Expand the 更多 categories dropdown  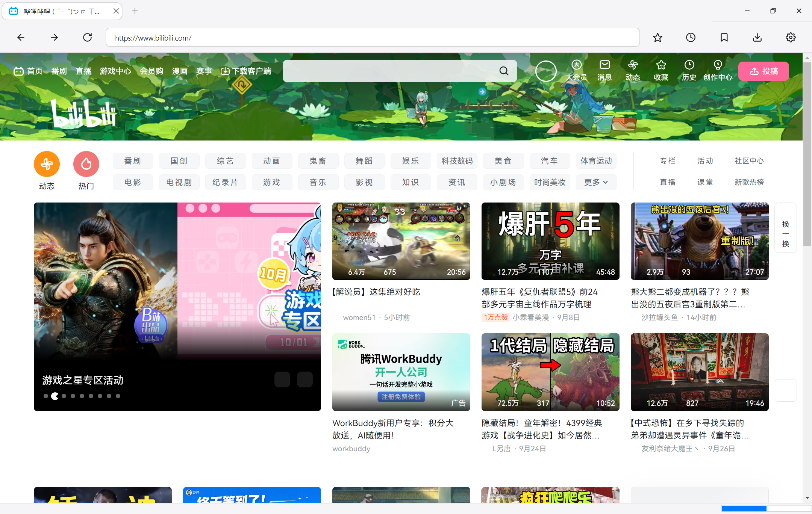pos(596,182)
